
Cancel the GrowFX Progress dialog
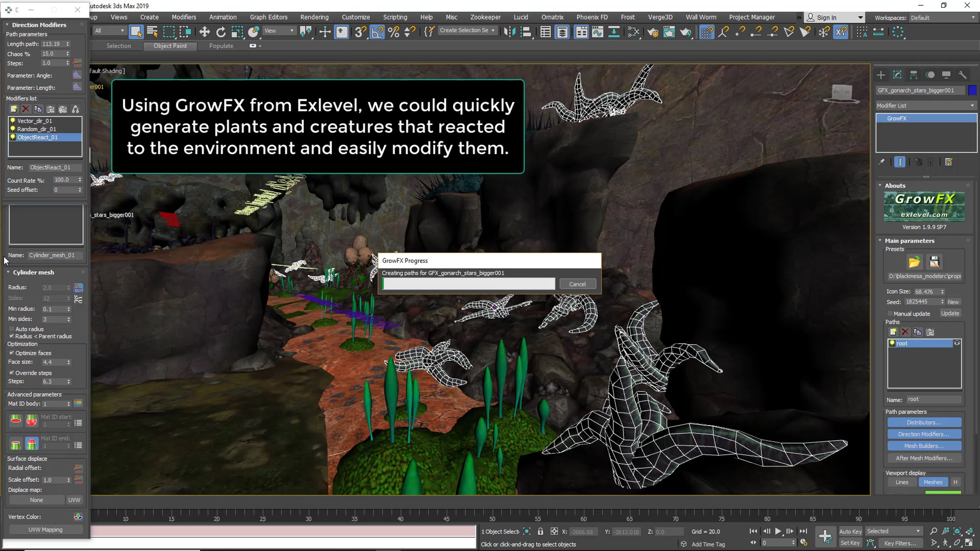pyautogui.click(x=577, y=284)
